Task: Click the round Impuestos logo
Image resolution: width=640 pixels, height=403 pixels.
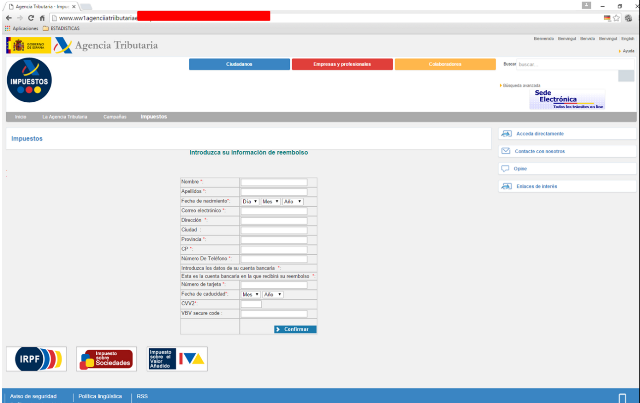Action: click(29, 80)
